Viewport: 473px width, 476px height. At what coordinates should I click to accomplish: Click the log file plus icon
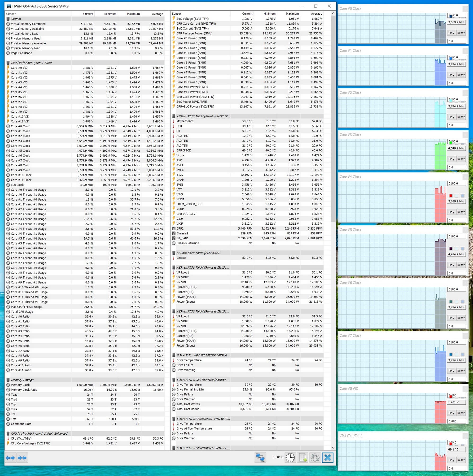click(302, 458)
